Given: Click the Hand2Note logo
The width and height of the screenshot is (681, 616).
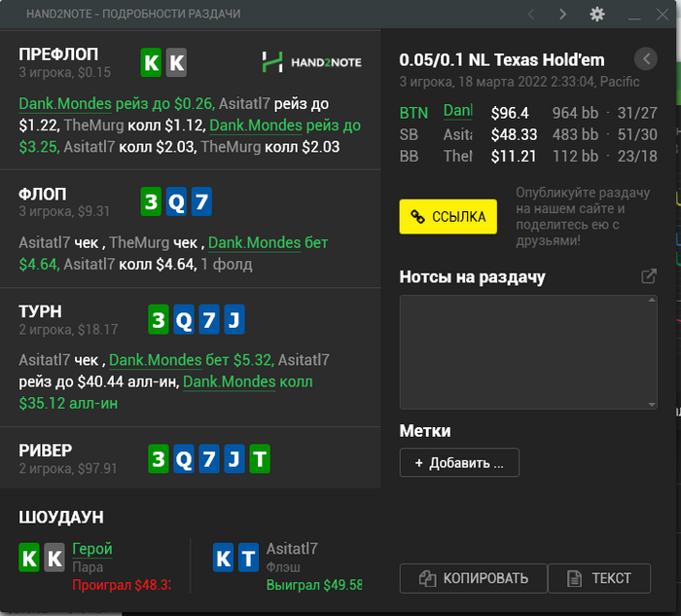Looking at the screenshot, I should point(311,62).
